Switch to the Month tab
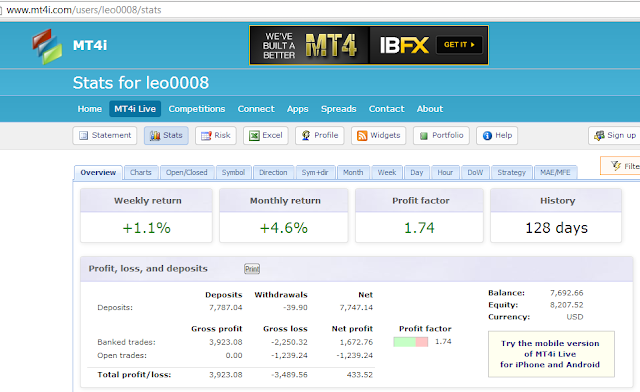The height and width of the screenshot is (392, 640). (353, 172)
